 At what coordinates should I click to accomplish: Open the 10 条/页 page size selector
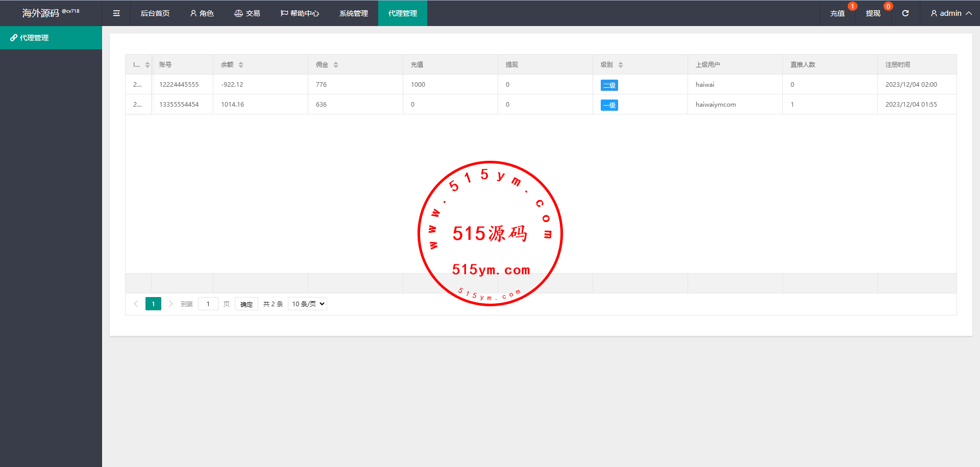pyautogui.click(x=307, y=304)
